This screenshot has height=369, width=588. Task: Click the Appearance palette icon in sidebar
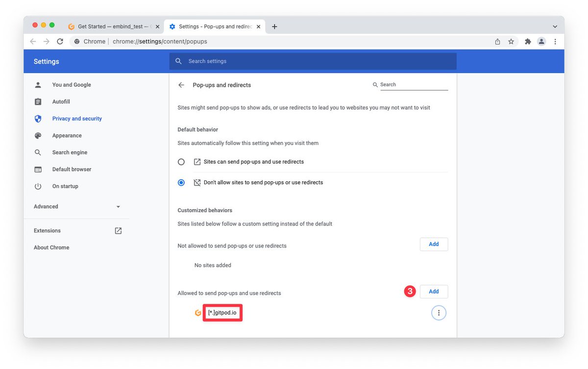(38, 135)
